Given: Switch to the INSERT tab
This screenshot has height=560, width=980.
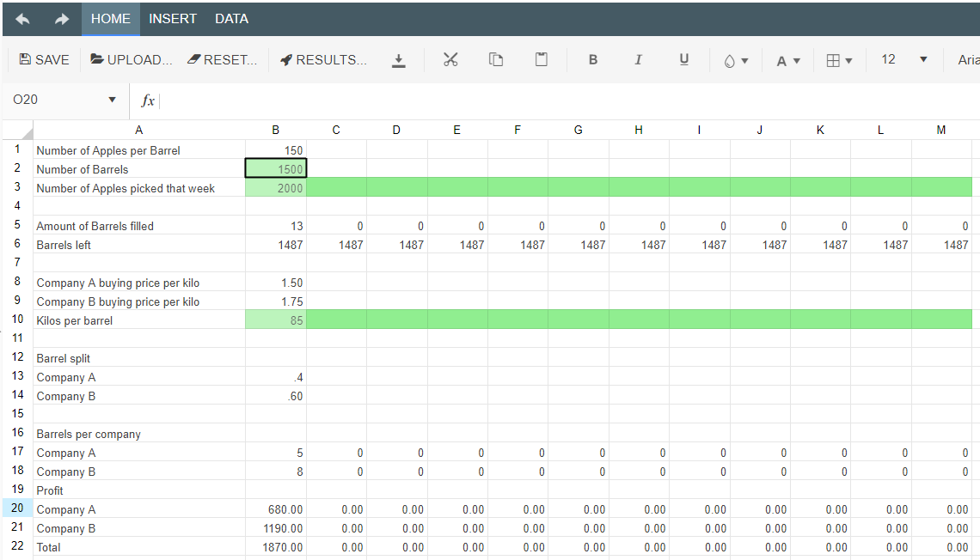Looking at the screenshot, I should coord(173,19).
